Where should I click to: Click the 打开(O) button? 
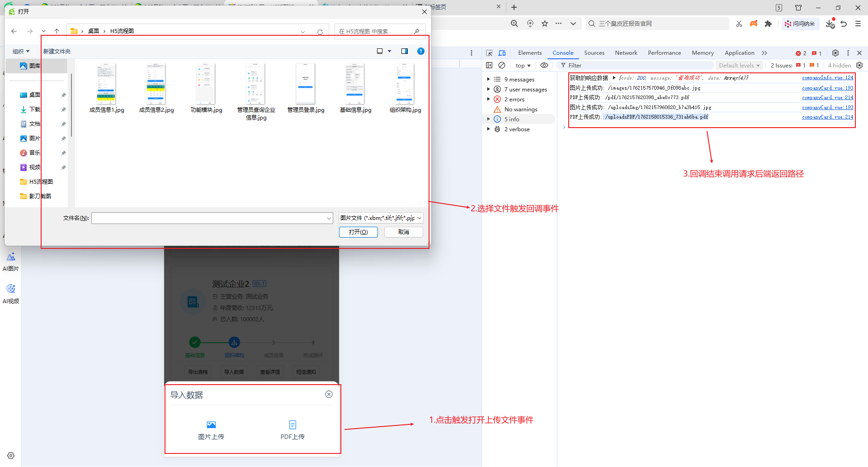(358, 232)
